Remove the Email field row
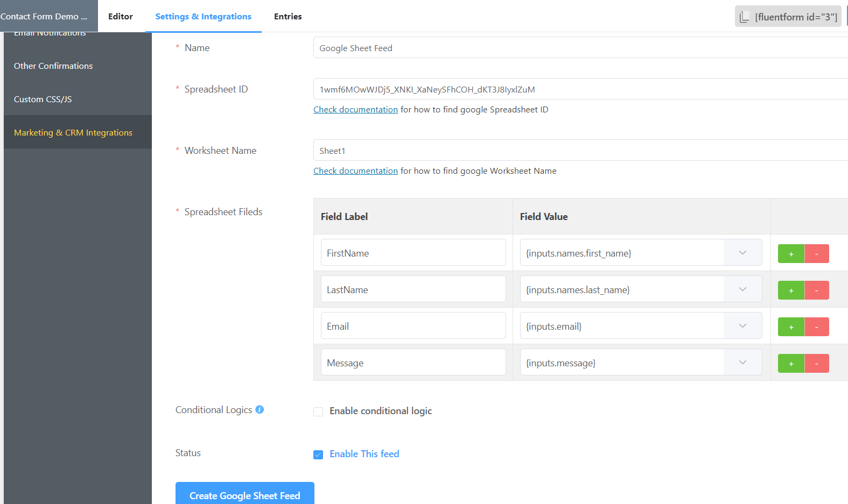Screen dimensions: 848x504 (817, 326)
